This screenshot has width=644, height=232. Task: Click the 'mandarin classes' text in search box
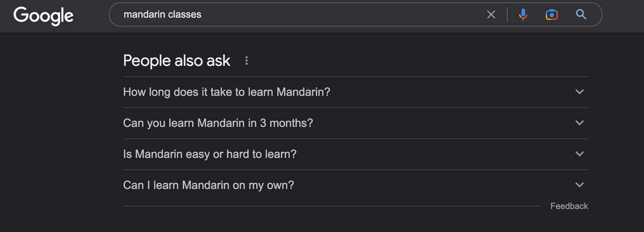tap(162, 15)
